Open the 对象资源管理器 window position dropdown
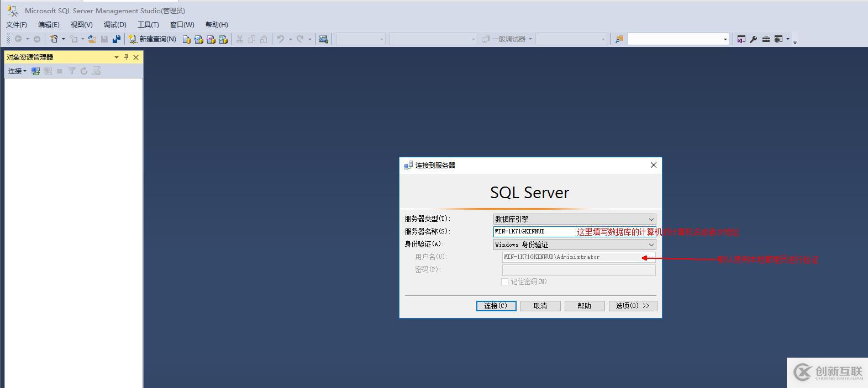 [x=117, y=57]
